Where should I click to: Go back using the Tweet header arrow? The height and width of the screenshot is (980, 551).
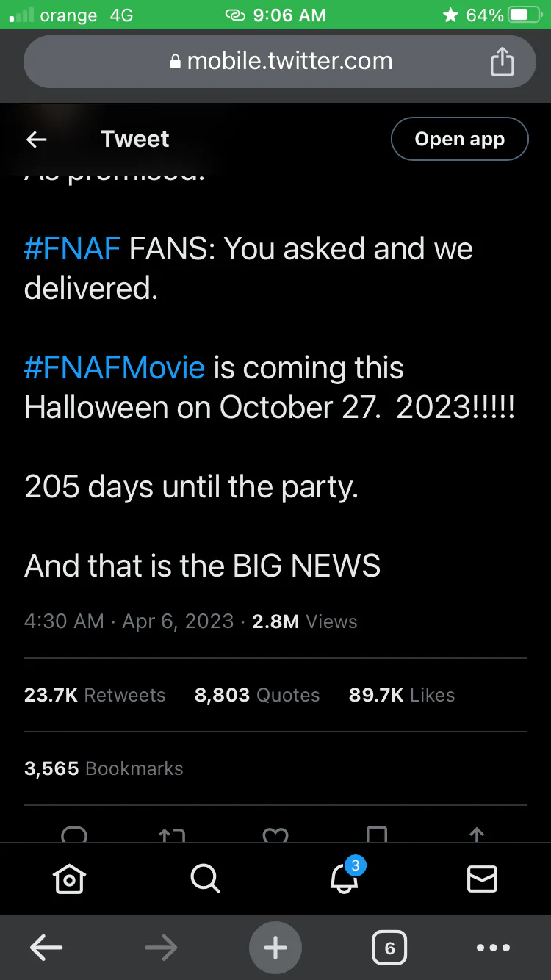point(36,139)
